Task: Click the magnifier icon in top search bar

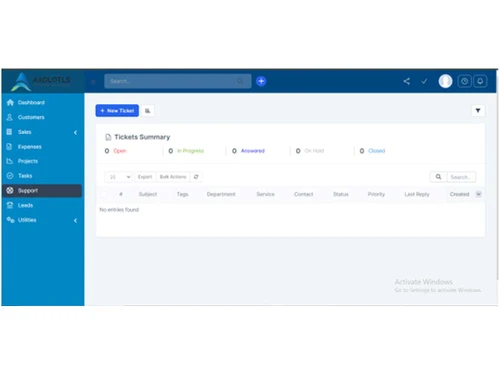Action: coord(240,81)
